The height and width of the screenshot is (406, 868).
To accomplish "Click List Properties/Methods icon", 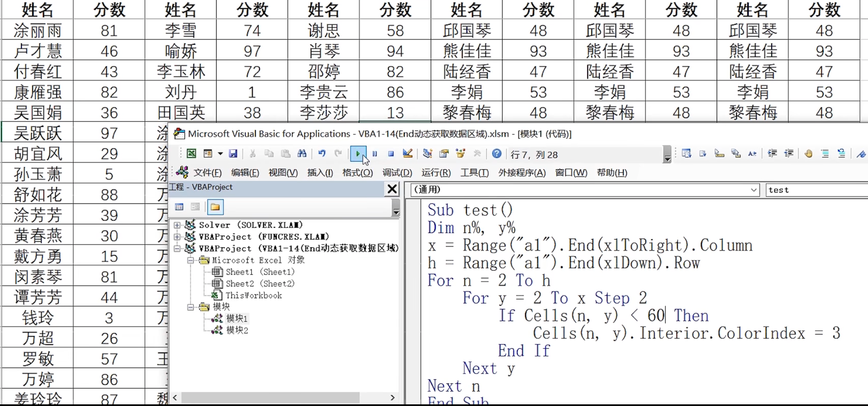I will (686, 153).
